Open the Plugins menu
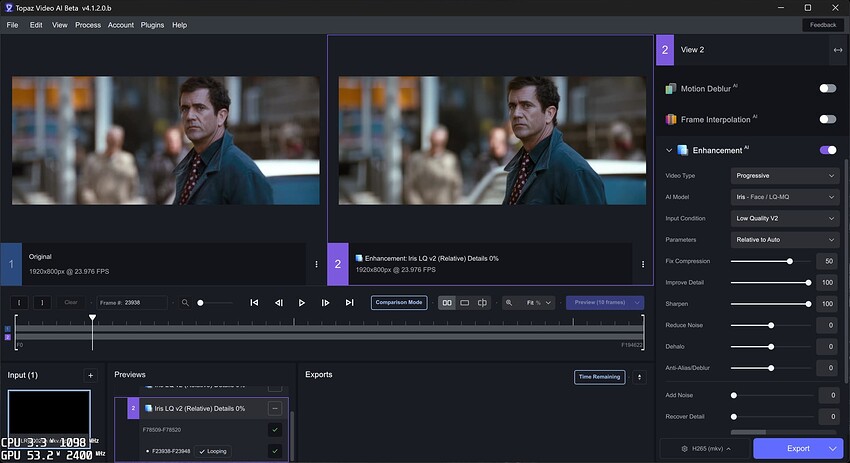This screenshot has width=850, height=463. (x=152, y=24)
